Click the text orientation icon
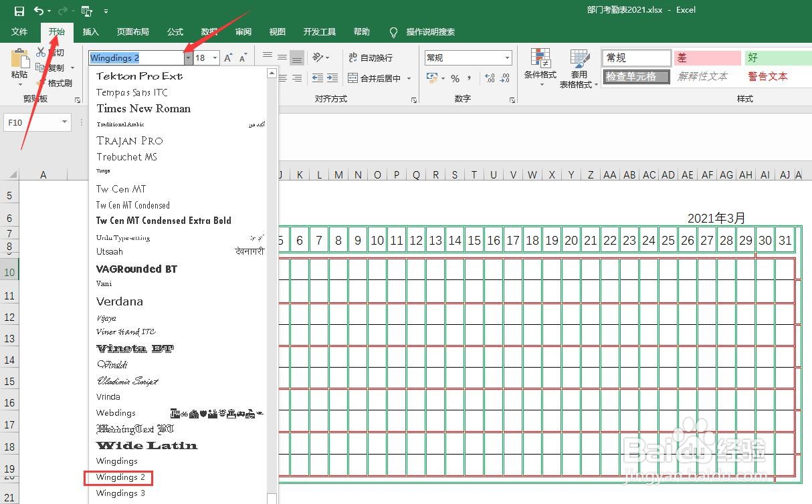This screenshot has height=504, width=812. point(318,57)
